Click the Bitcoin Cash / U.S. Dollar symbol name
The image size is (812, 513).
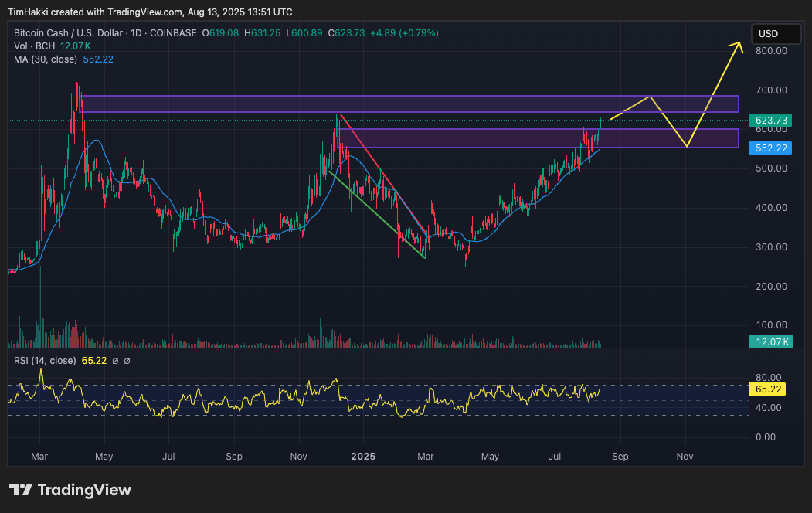point(70,33)
